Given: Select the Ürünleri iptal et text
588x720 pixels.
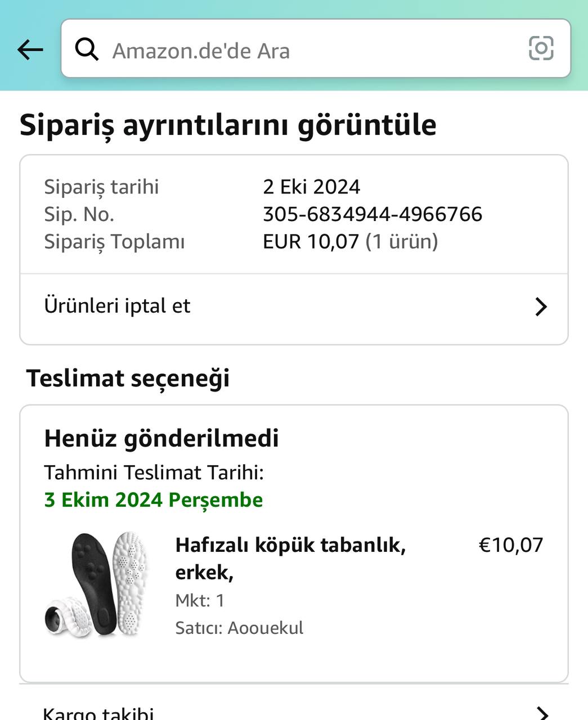Looking at the screenshot, I should click(117, 306).
